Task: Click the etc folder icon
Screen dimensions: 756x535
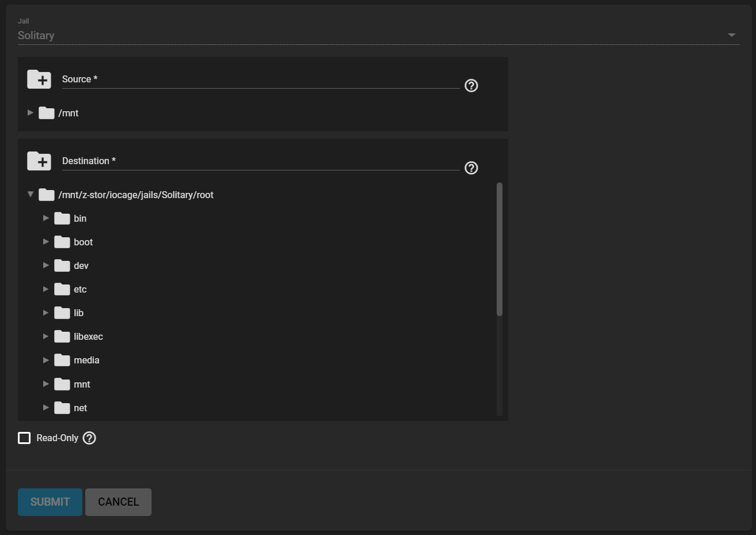Action: tap(62, 289)
